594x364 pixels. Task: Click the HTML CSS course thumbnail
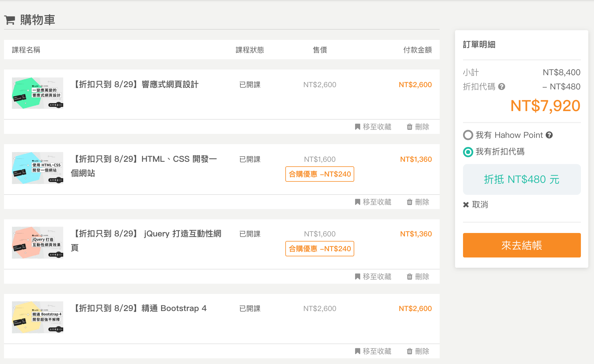(x=38, y=168)
